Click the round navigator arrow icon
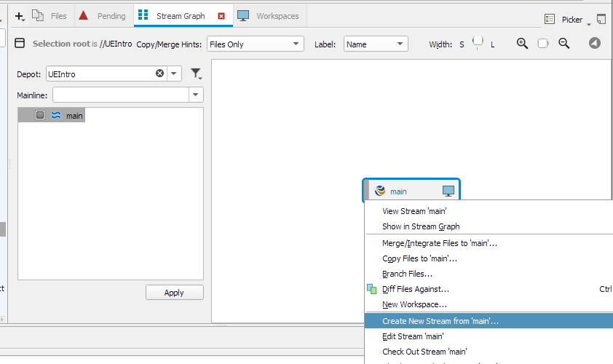Screen dimensions: 613x364 tap(595, 43)
